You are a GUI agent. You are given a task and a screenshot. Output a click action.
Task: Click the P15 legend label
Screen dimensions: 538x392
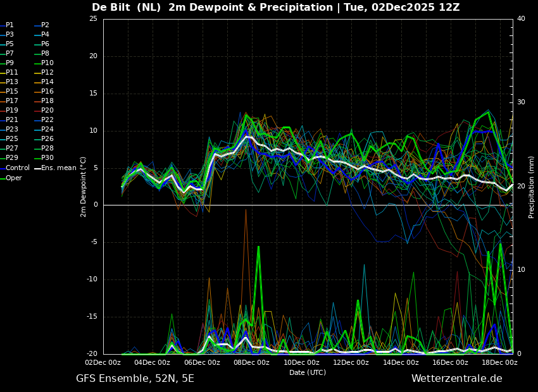12,92
